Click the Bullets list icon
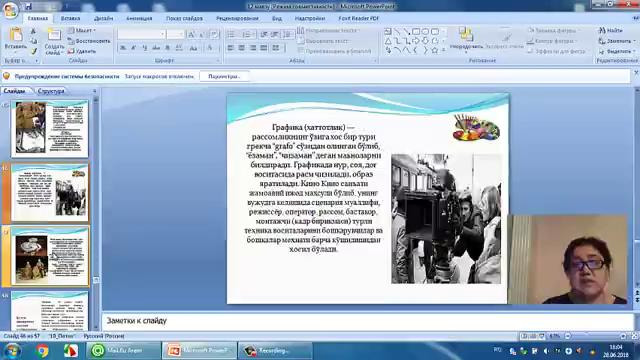The image size is (640, 360). [232, 34]
